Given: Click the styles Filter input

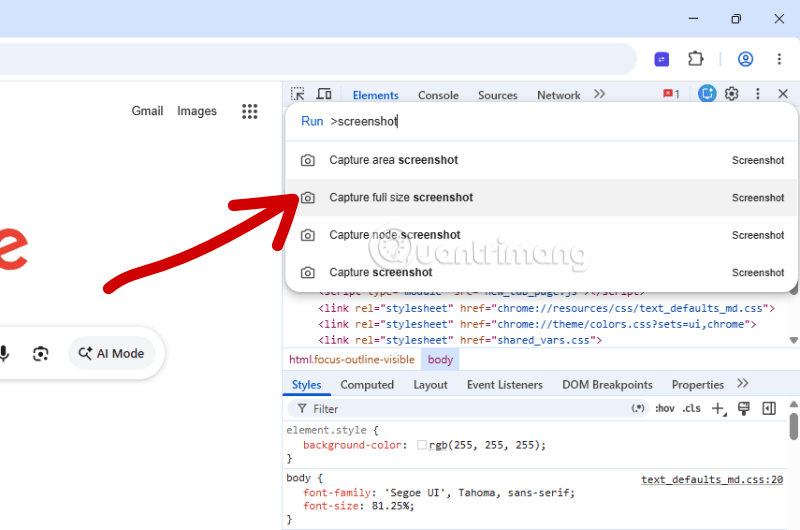Looking at the screenshot, I should click(x=458, y=409).
